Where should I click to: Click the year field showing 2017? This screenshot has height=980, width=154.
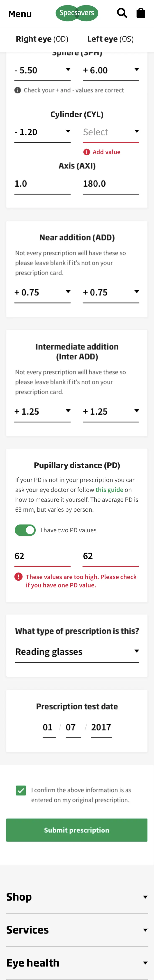point(101,728)
